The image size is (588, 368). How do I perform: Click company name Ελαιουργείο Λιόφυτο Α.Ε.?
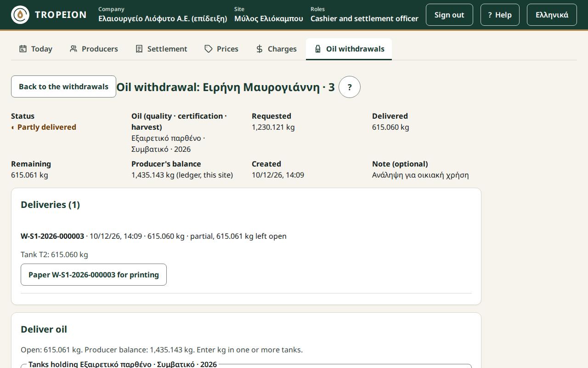(163, 19)
